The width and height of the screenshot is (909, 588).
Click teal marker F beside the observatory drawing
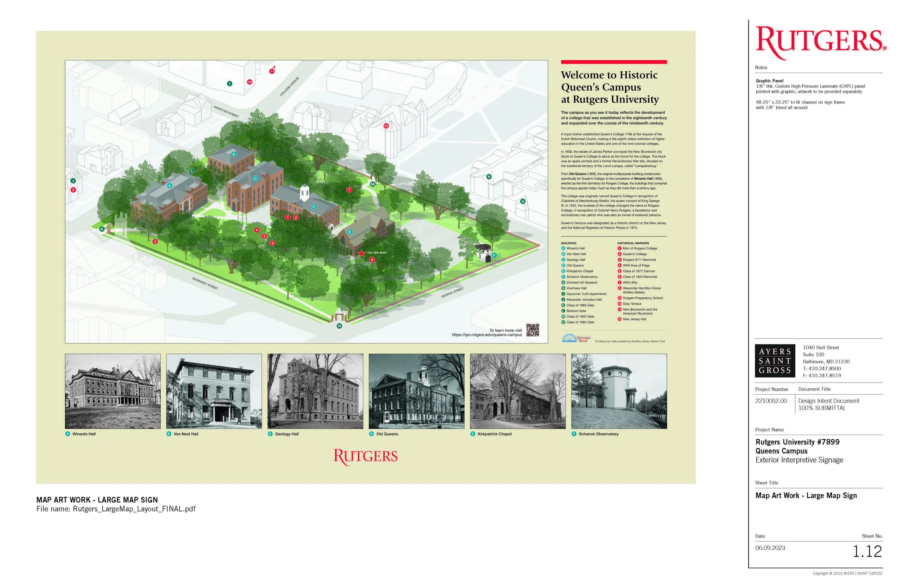tap(494, 255)
